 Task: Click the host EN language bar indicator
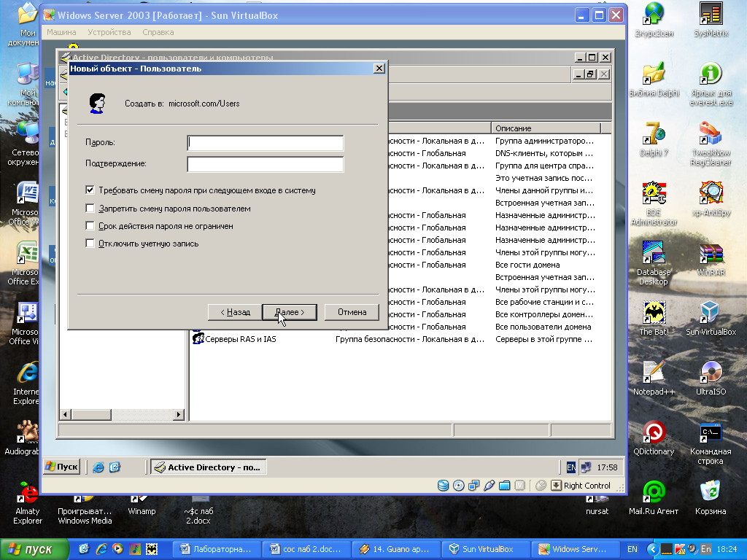pos(632,549)
